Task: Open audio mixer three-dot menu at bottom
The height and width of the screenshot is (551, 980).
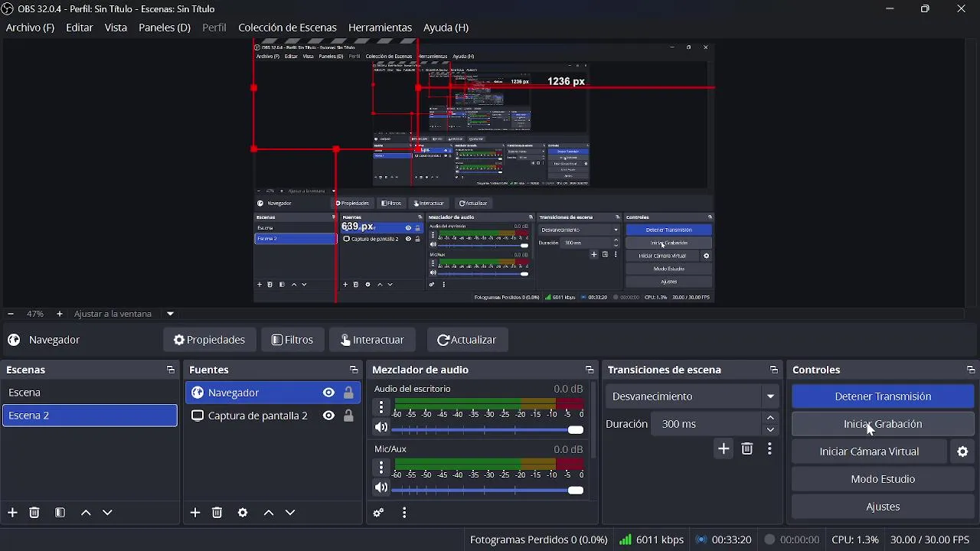Action: pos(404,513)
